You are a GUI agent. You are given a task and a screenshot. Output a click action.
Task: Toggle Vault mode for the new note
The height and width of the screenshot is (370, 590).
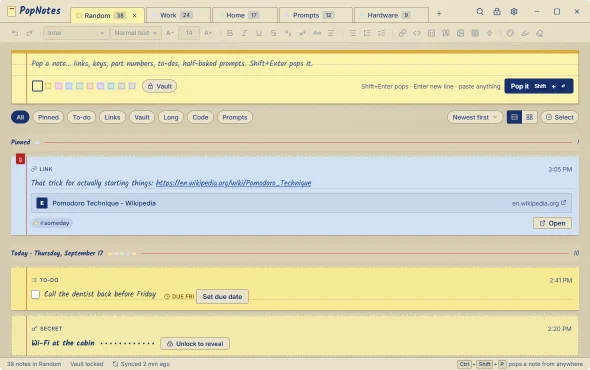click(160, 86)
